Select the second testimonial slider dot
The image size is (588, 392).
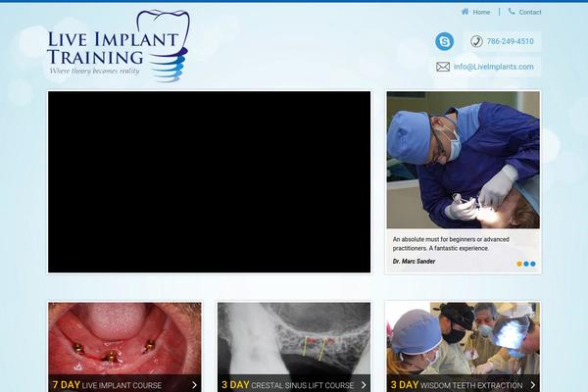526,264
